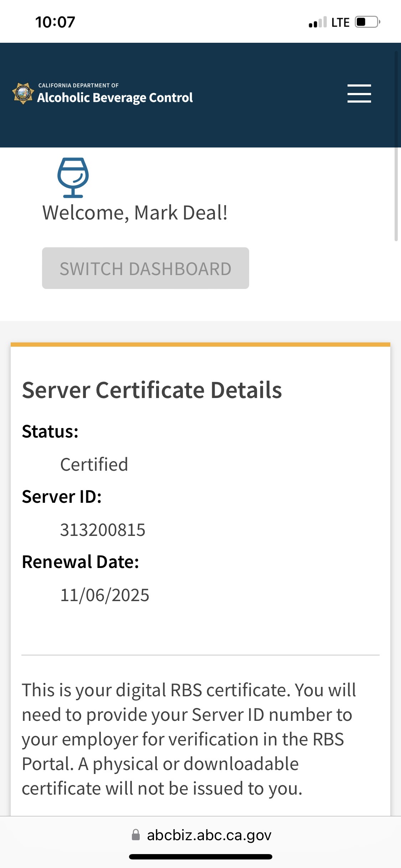This screenshot has width=401, height=868.
Task: Click the Welcome, Mark Deal! greeting
Action: pos(135,213)
